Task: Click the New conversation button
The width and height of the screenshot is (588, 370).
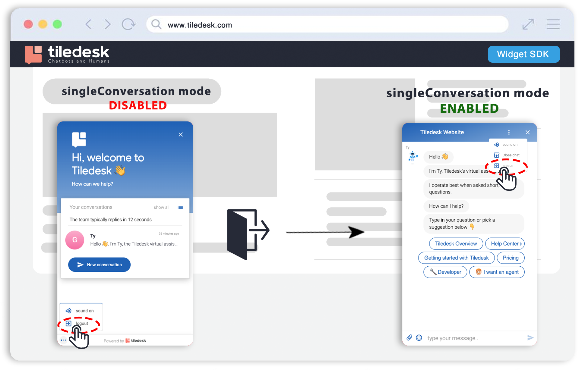Action: (99, 265)
